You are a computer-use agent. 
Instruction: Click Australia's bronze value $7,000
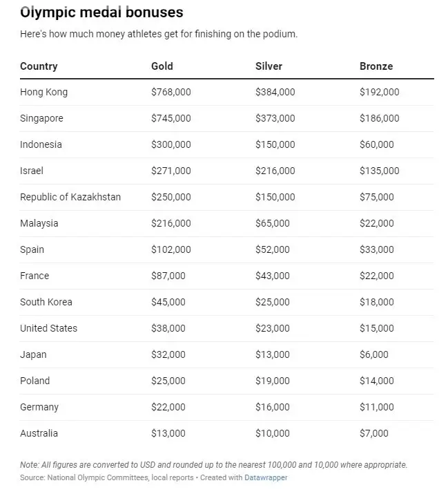pyautogui.click(x=373, y=433)
